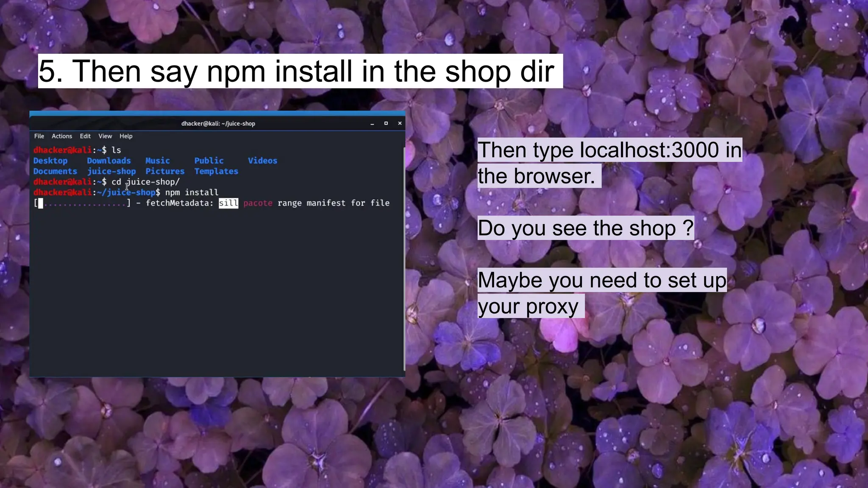Image resolution: width=868 pixels, height=488 pixels.
Task: Click the npm install progress bar
Action: tap(82, 203)
